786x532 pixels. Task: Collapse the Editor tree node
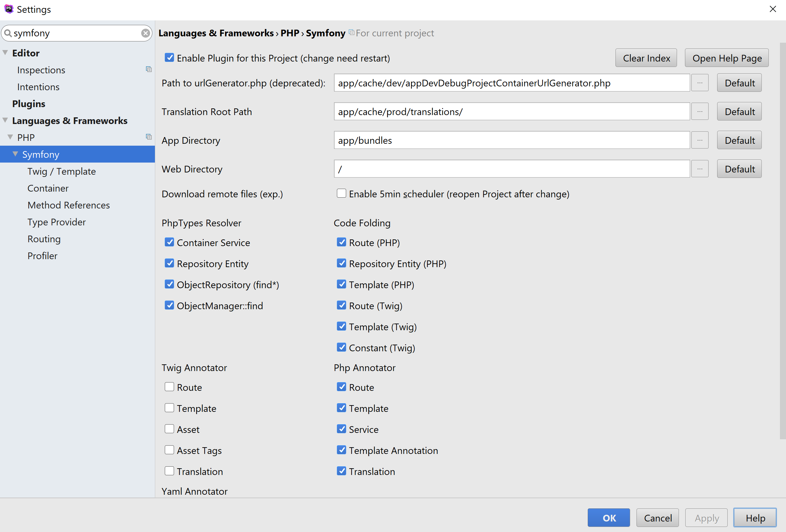(x=5, y=53)
